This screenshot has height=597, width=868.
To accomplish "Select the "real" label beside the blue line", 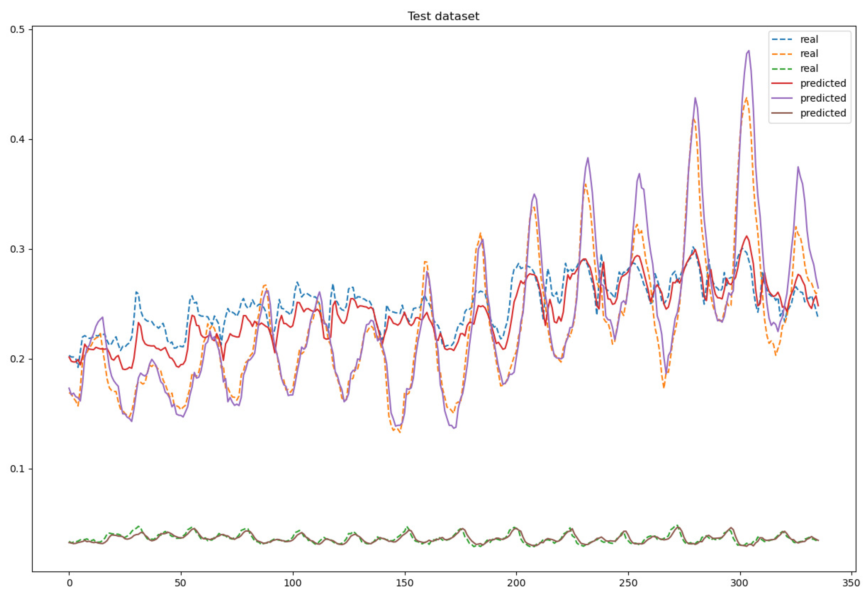I will coord(809,39).
